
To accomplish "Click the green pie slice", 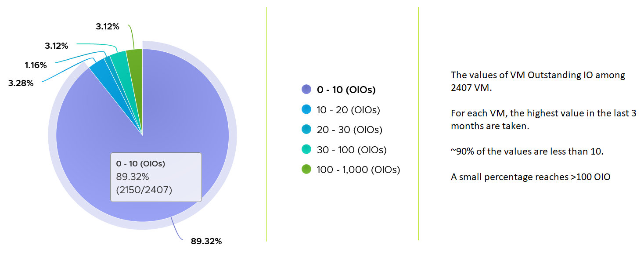I will coord(136,66).
